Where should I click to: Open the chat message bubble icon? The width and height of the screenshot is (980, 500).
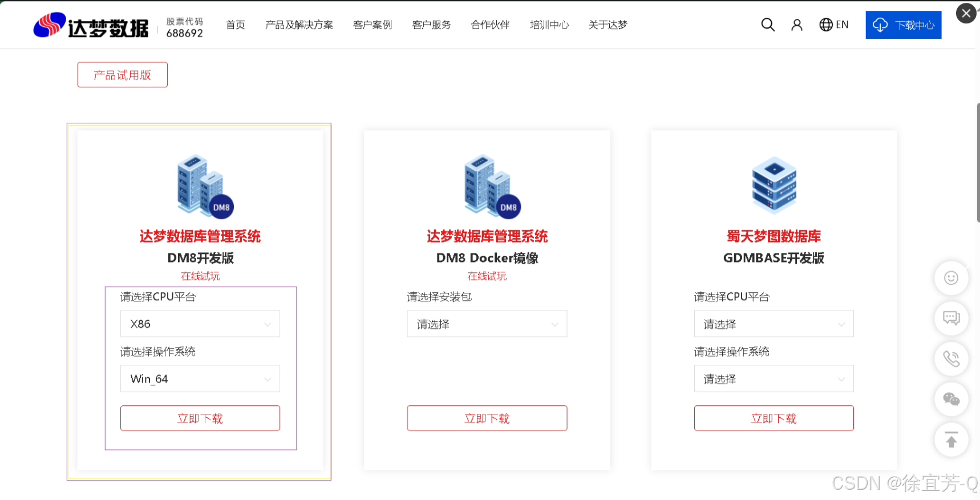(951, 318)
